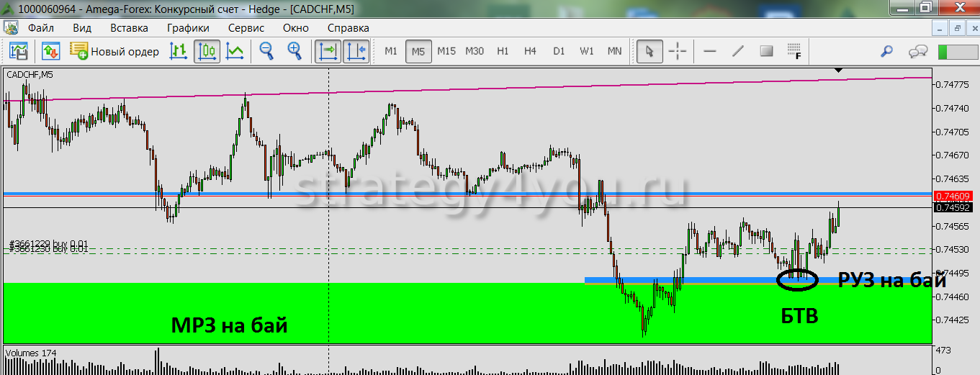980x375 pixels.
Task: Switch chart to bar chart view
Action: point(178,51)
